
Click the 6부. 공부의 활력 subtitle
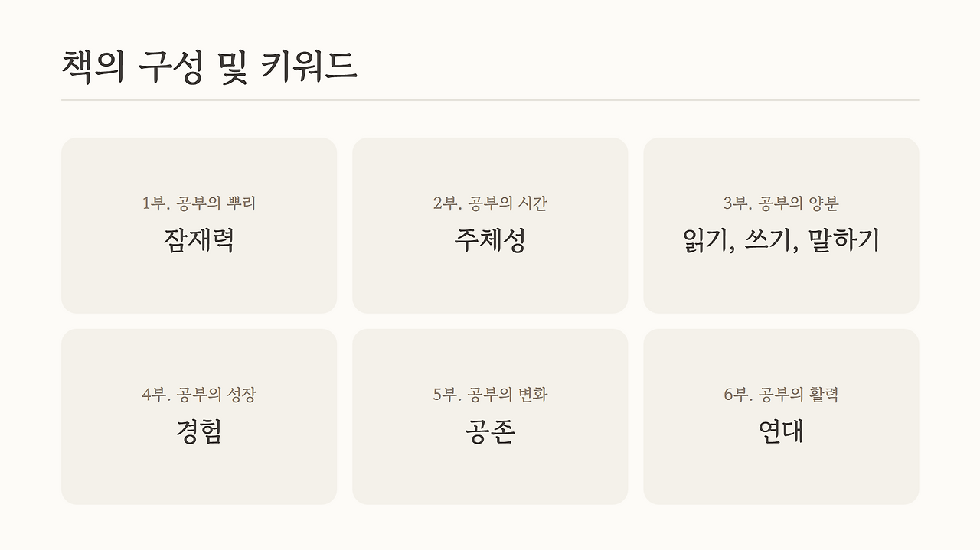point(781,395)
